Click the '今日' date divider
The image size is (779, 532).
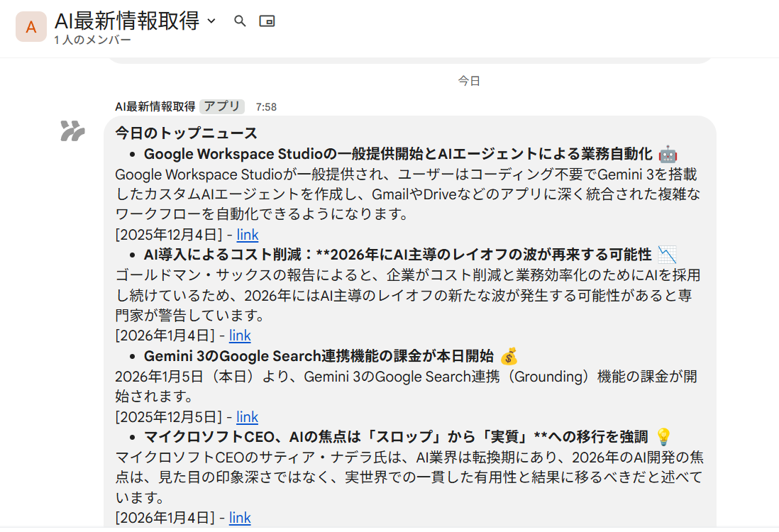(x=469, y=81)
